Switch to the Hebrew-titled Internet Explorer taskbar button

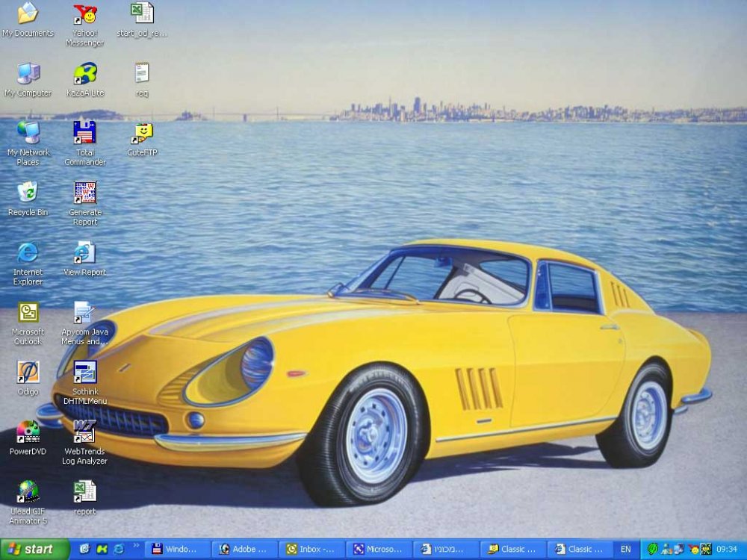click(447, 549)
